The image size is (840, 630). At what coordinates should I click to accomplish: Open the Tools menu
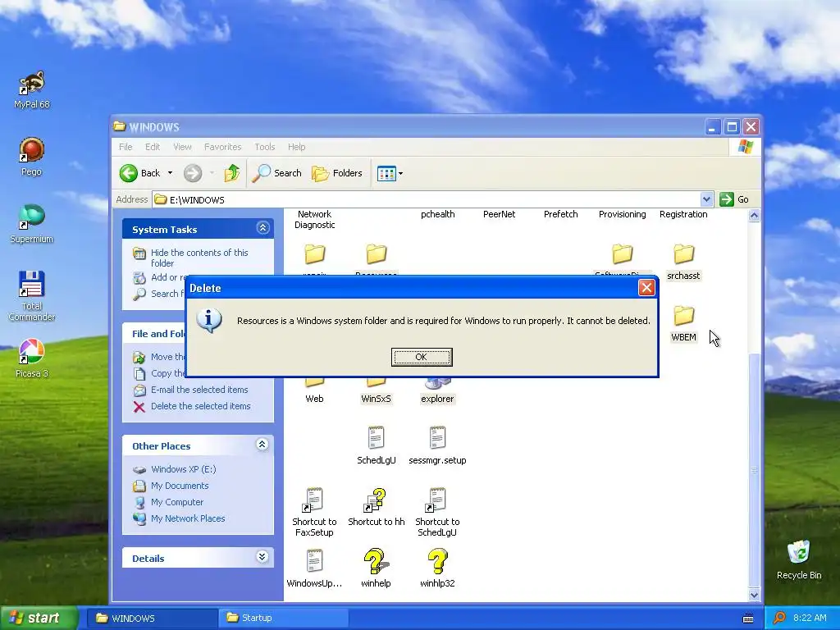point(265,147)
